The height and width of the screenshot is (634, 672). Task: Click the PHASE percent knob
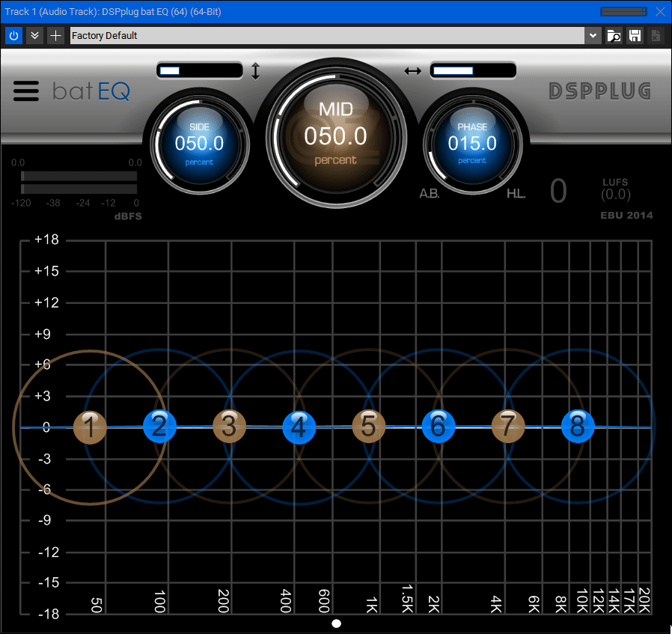coord(472,144)
